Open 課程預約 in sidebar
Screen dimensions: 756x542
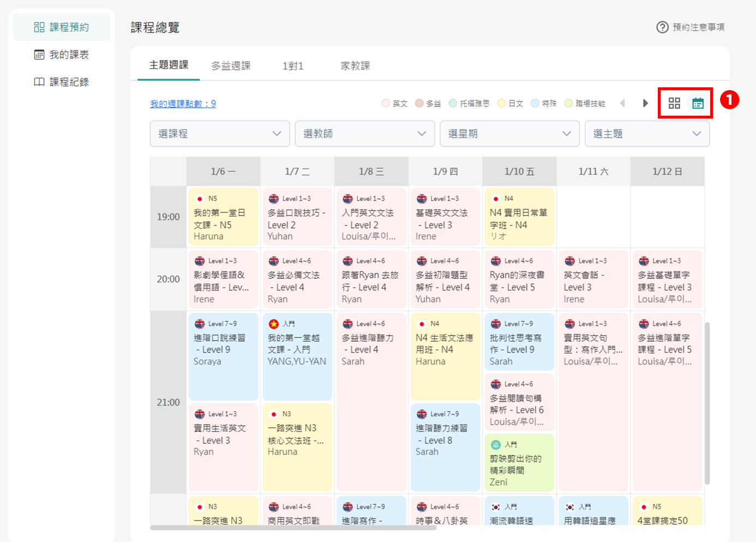62,27
